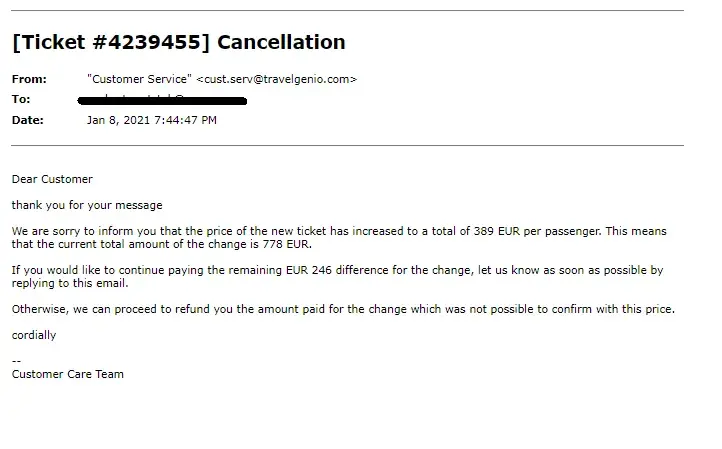This screenshot has width=722, height=449.
Task: Click the "--" signature separator
Action: (x=16, y=361)
